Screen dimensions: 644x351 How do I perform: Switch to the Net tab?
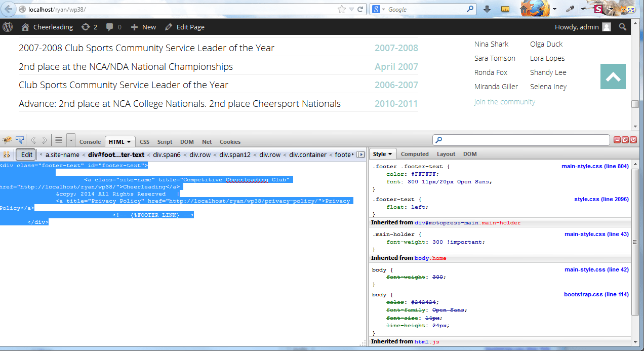(207, 142)
